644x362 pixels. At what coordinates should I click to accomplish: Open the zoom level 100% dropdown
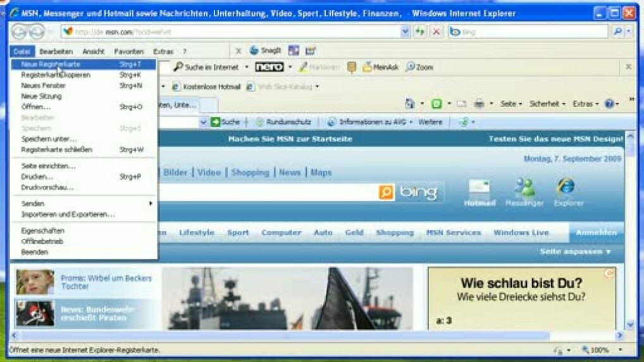[x=619, y=349]
